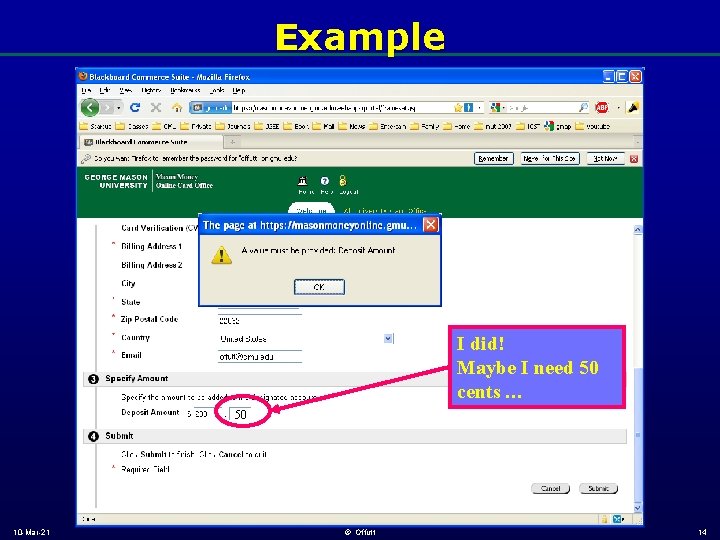
Task: Click Never for This Site button
Action: point(550,158)
